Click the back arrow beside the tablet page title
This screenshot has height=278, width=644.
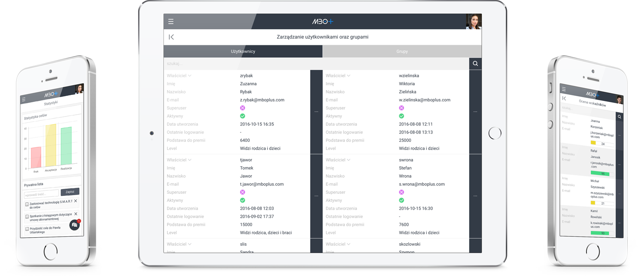tap(171, 37)
